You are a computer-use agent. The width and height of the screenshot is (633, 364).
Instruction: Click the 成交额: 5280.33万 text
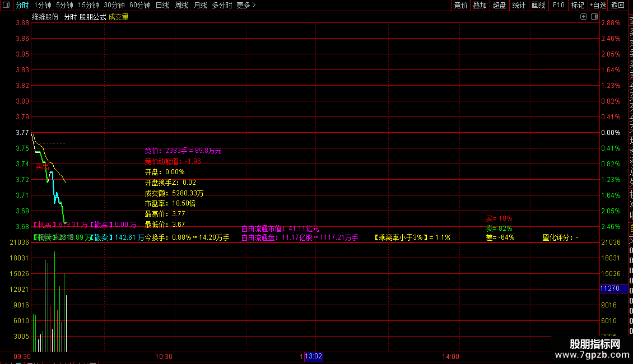[x=174, y=193]
